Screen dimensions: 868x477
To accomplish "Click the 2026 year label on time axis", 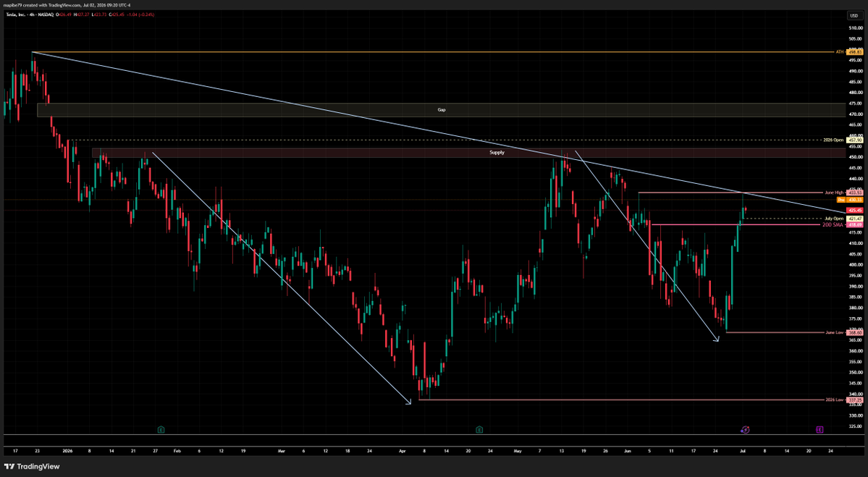I will point(67,451).
